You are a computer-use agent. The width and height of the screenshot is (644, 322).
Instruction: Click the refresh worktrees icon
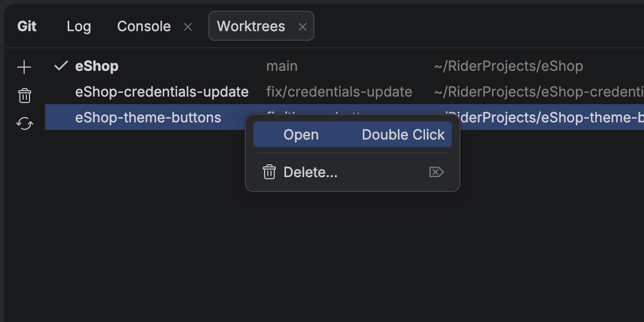[24, 124]
